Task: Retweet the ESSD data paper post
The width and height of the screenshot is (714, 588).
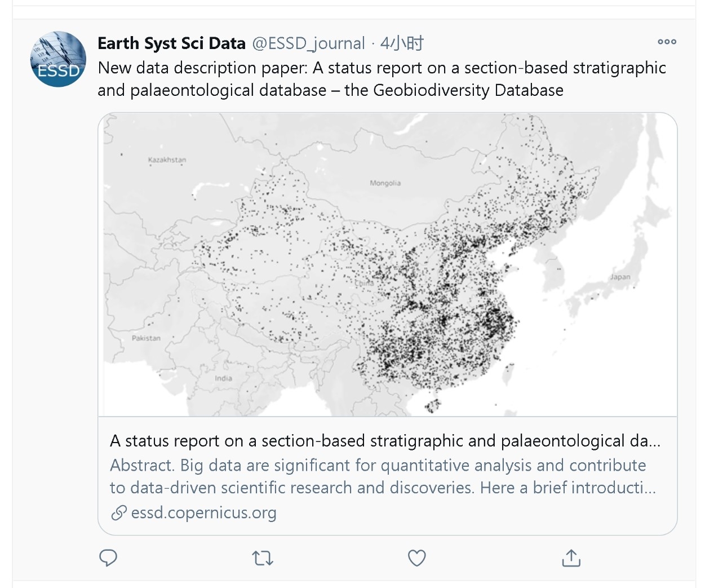Action: click(x=263, y=558)
